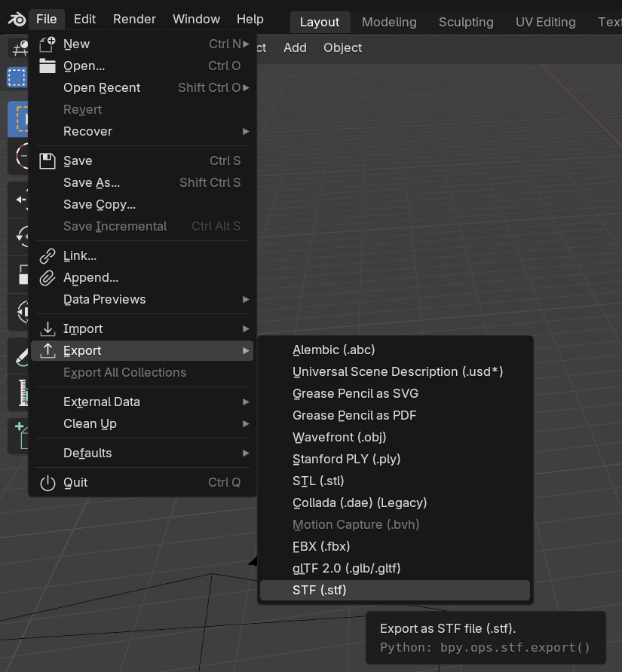Click the Link chain icon

(x=47, y=256)
